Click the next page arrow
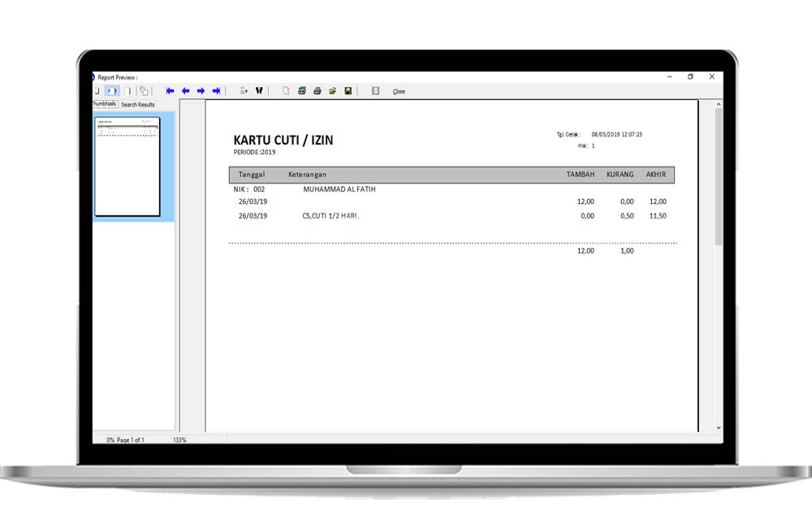This screenshot has height=529, width=812. pyautogui.click(x=201, y=91)
